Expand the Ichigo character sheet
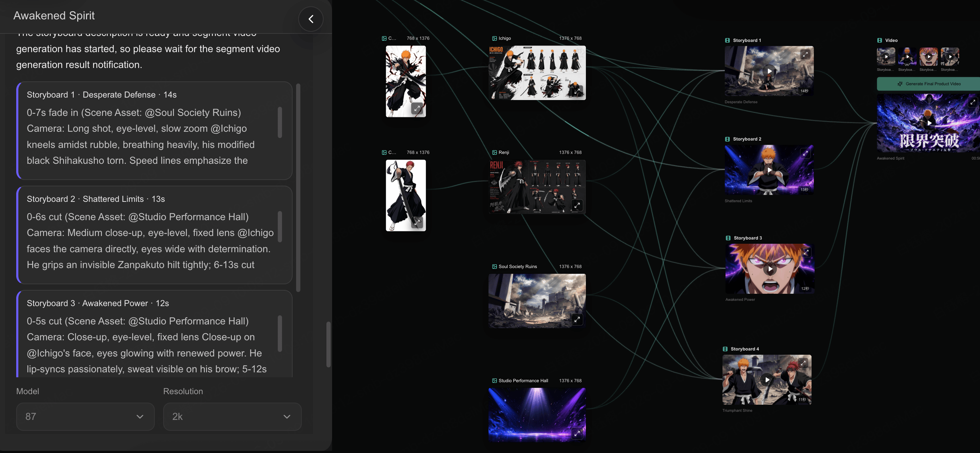 (x=577, y=91)
